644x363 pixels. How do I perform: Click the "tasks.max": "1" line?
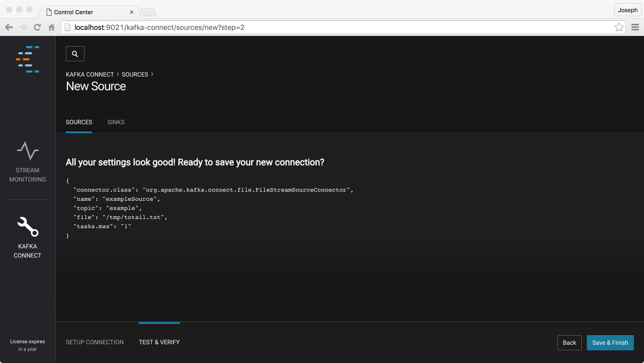(x=102, y=226)
